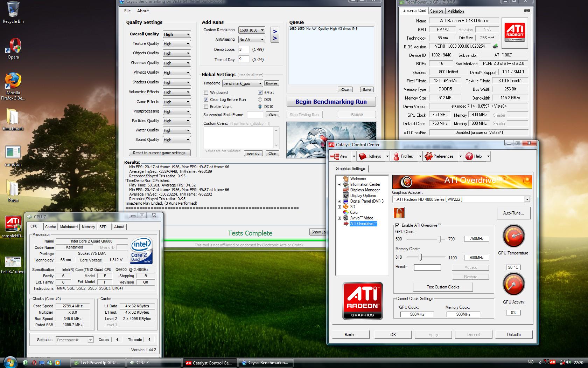This screenshot has width=588, height=368.
Task: Toggle Clear Log Before Run checkbox
Action: point(206,100)
